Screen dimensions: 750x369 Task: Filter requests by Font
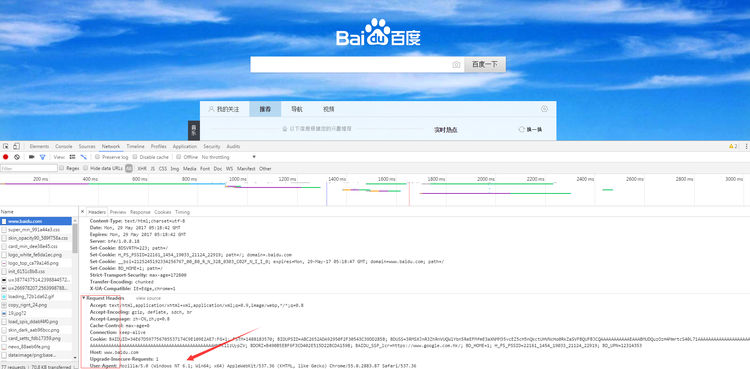pos(205,168)
